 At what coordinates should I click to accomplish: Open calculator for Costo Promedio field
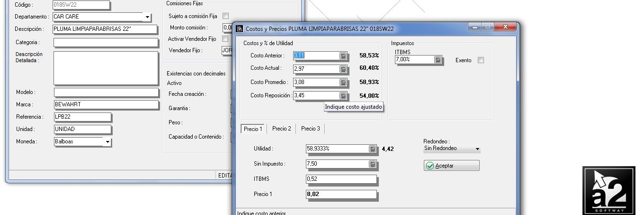point(343,82)
